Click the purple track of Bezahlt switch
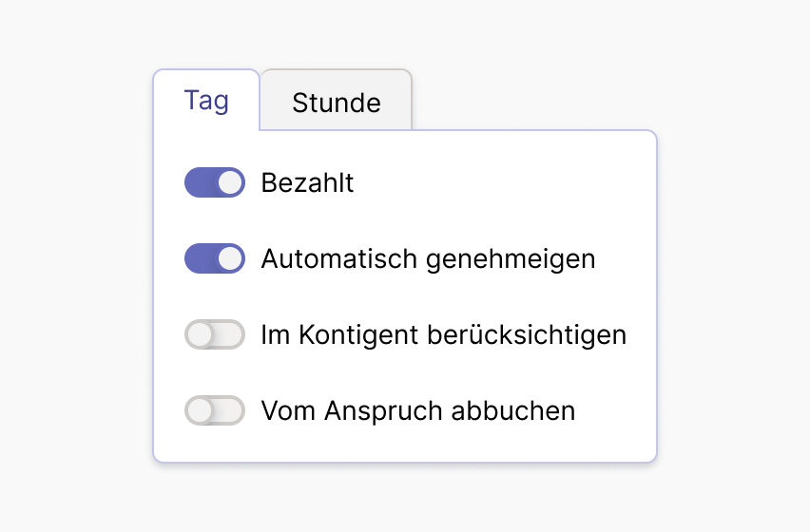Screen dimensions: 810x532 point(198,182)
